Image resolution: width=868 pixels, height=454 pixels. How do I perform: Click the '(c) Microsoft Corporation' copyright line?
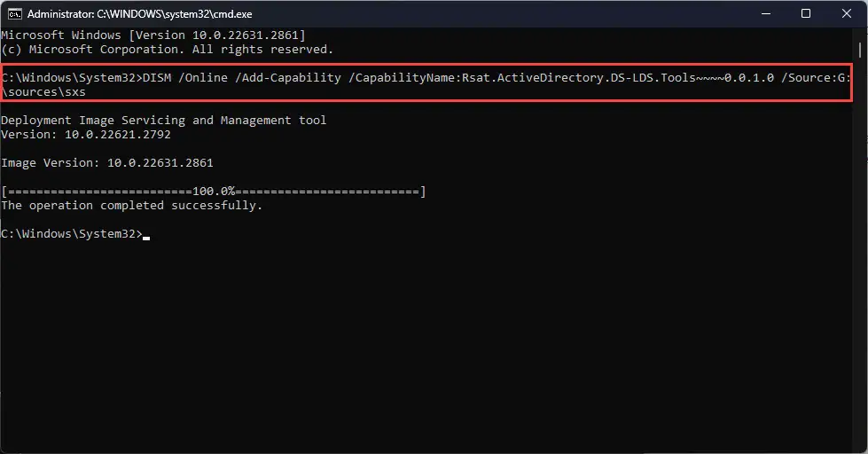click(168, 50)
